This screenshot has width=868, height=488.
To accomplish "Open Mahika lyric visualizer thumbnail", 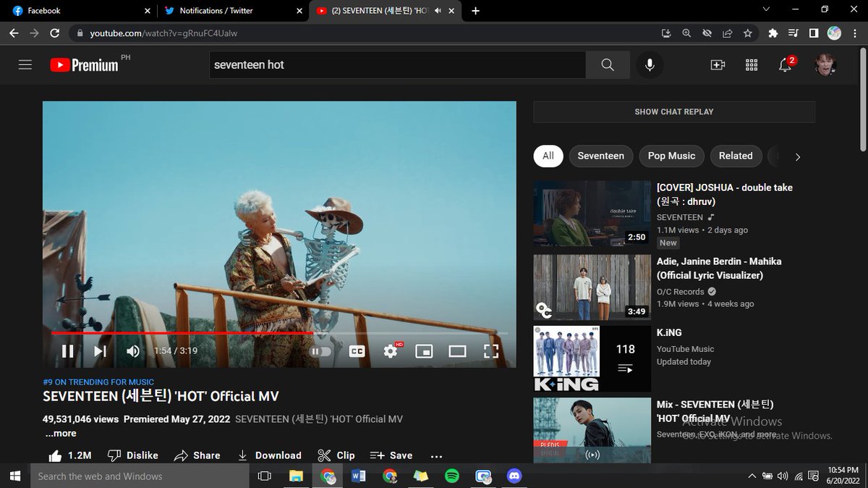I will click(592, 287).
